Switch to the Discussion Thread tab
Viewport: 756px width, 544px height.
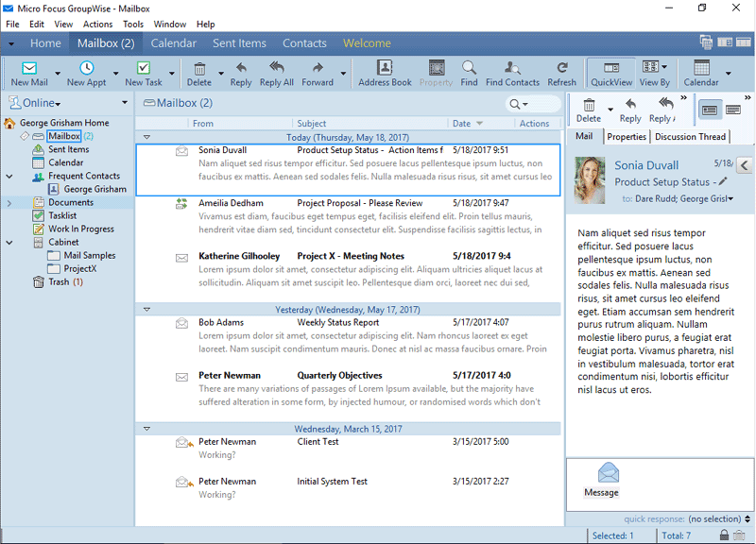(x=690, y=137)
